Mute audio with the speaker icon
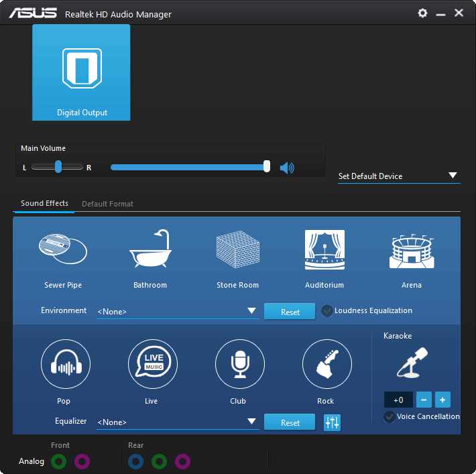 (287, 168)
